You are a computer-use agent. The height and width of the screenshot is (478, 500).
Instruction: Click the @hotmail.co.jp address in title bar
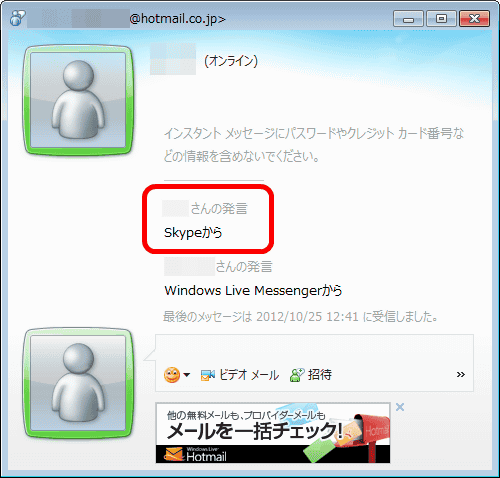[177, 19]
